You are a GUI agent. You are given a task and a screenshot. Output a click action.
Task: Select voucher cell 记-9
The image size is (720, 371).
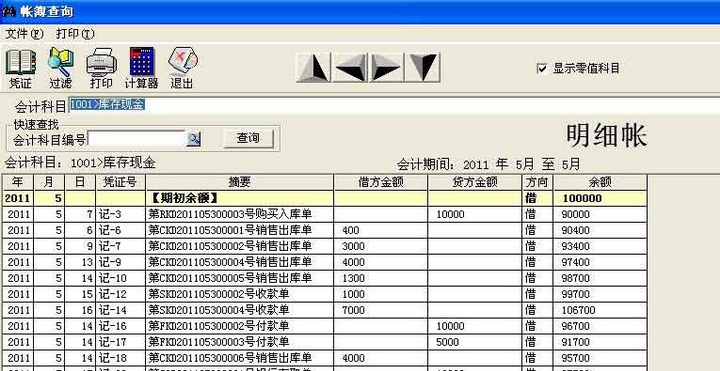(x=120, y=263)
